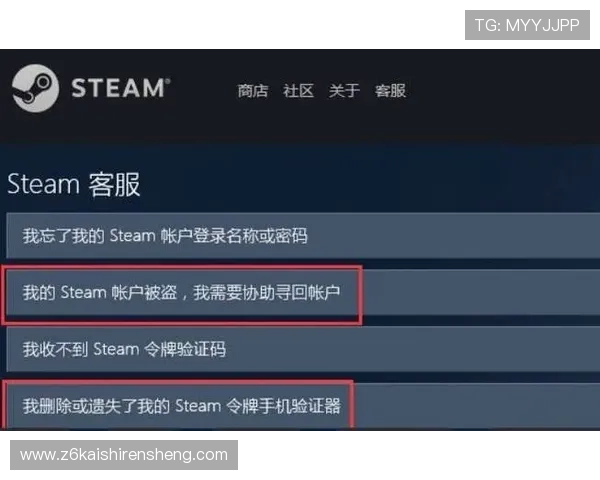Open 我收不到 Steam 令牌验证码 help option
Viewport: 600px width, 480px height.
click(303, 349)
